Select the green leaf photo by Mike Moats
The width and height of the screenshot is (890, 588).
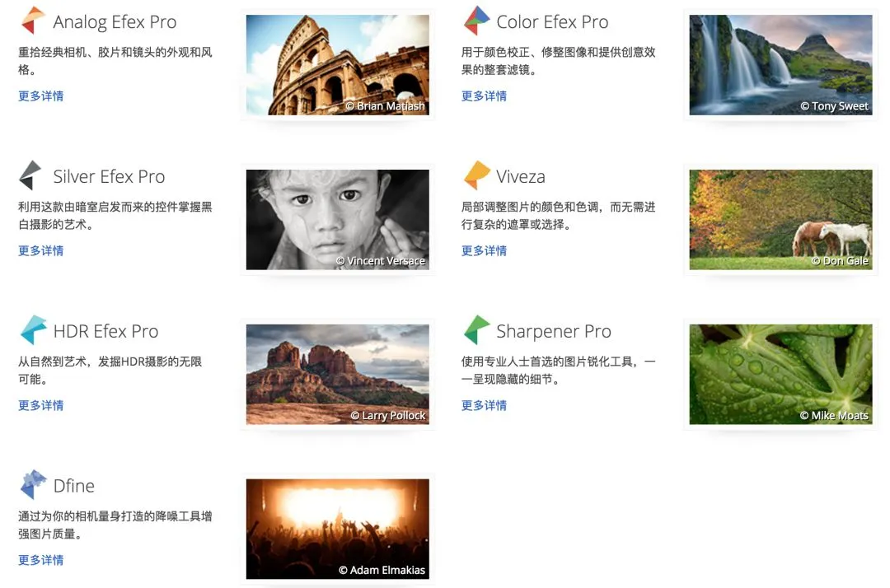click(x=780, y=374)
